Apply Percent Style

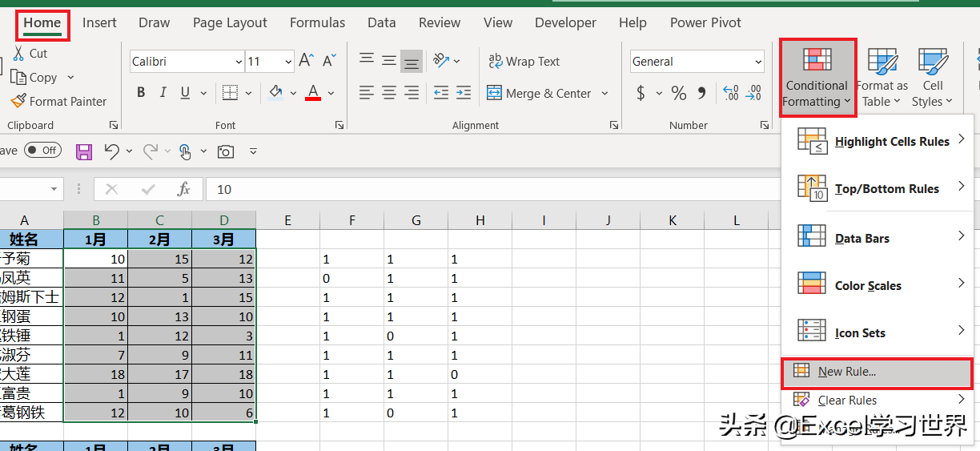coord(679,93)
